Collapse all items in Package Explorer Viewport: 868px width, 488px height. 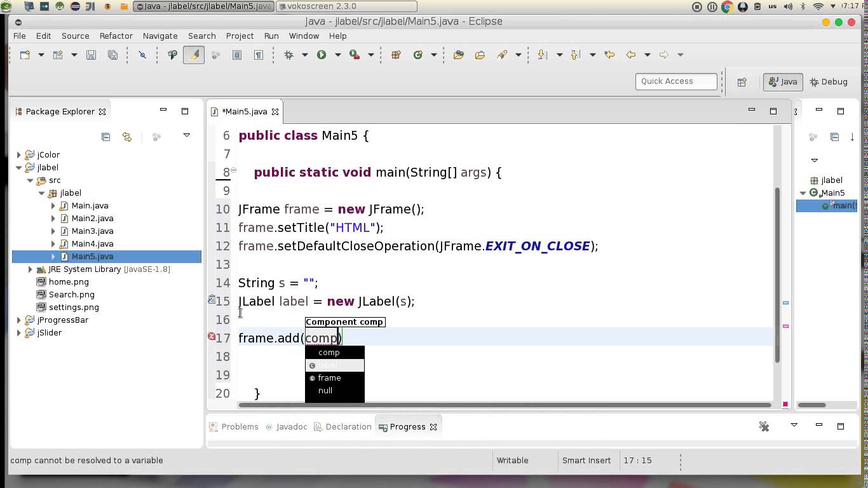[105, 137]
